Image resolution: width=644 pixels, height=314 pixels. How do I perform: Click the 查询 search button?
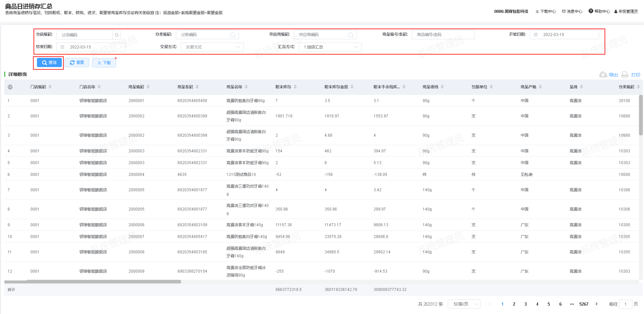(x=49, y=62)
